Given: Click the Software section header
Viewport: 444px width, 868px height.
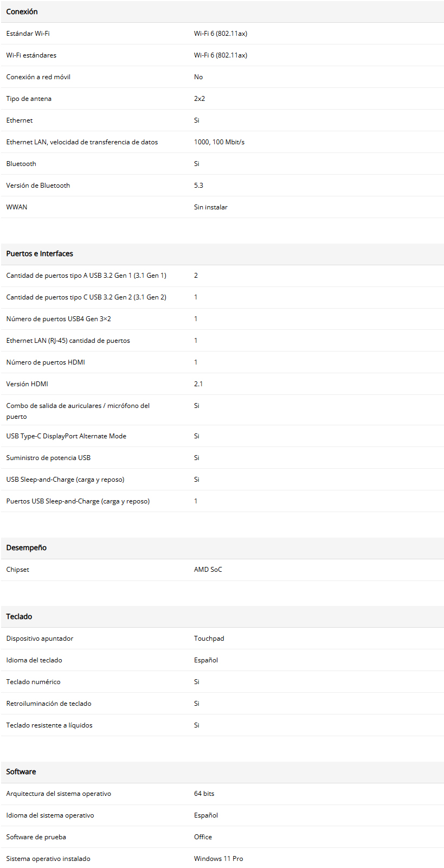Looking at the screenshot, I should [21, 771].
